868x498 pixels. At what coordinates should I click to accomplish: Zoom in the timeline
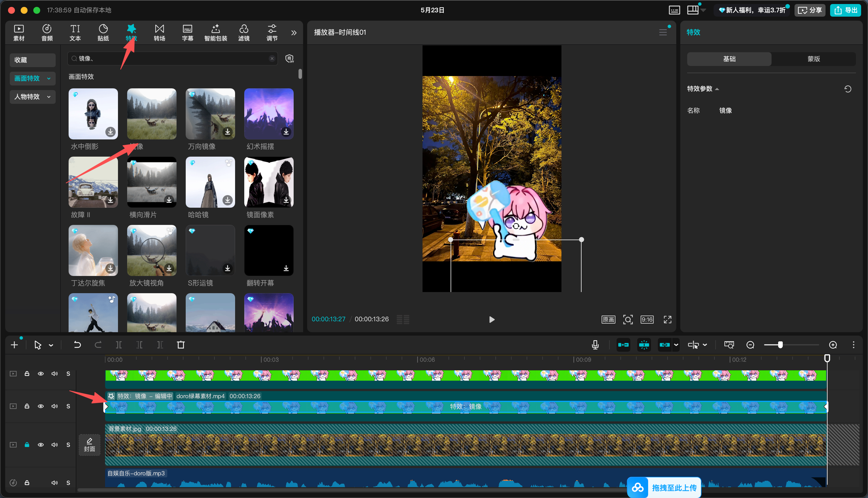click(833, 345)
